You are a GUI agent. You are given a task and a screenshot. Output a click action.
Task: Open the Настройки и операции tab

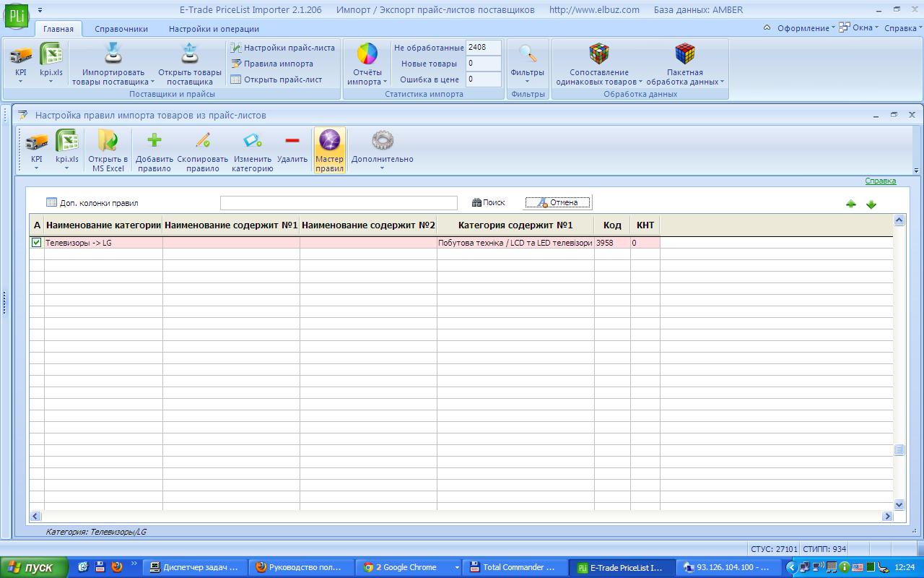tap(214, 29)
